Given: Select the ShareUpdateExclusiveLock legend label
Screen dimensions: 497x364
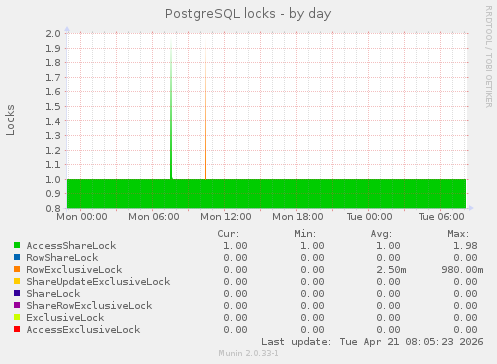Looking at the screenshot, I should (98, 282).
